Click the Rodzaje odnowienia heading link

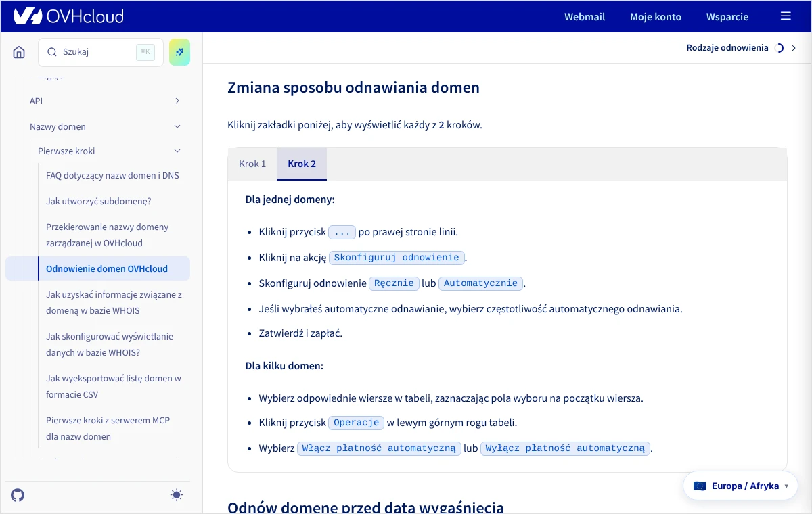click(x=727, y=48)
